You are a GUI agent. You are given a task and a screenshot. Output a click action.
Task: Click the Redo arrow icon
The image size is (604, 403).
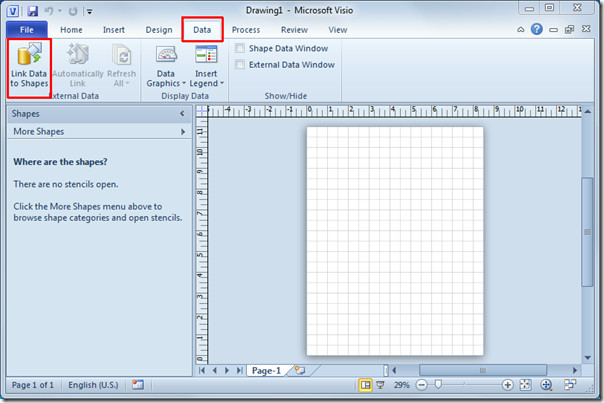click(73, 11)
